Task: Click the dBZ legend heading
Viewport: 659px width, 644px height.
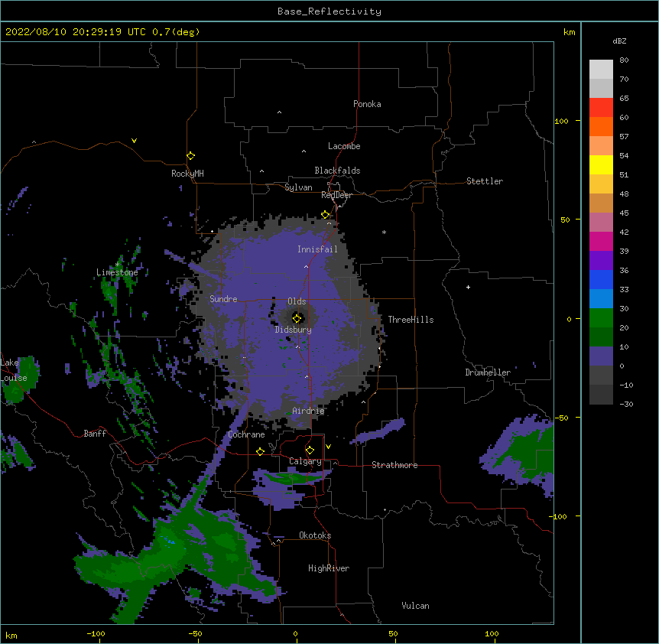Action: click(x=619, y=41)
